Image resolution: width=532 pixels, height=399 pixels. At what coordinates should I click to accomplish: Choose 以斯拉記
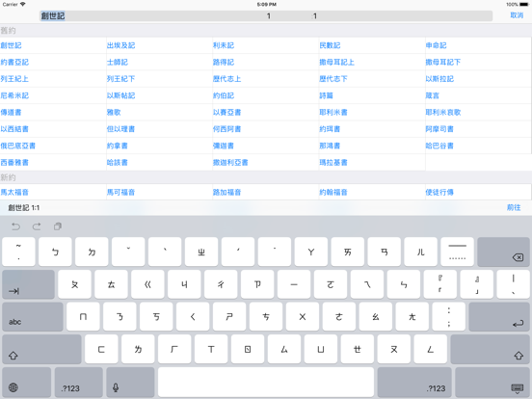tap(439, 79)
